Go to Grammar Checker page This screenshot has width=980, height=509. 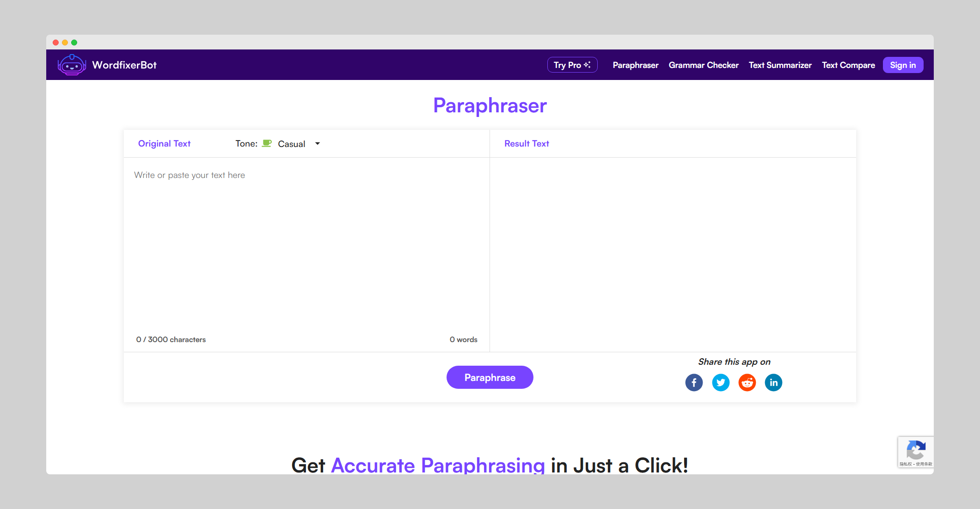(703, 65)
